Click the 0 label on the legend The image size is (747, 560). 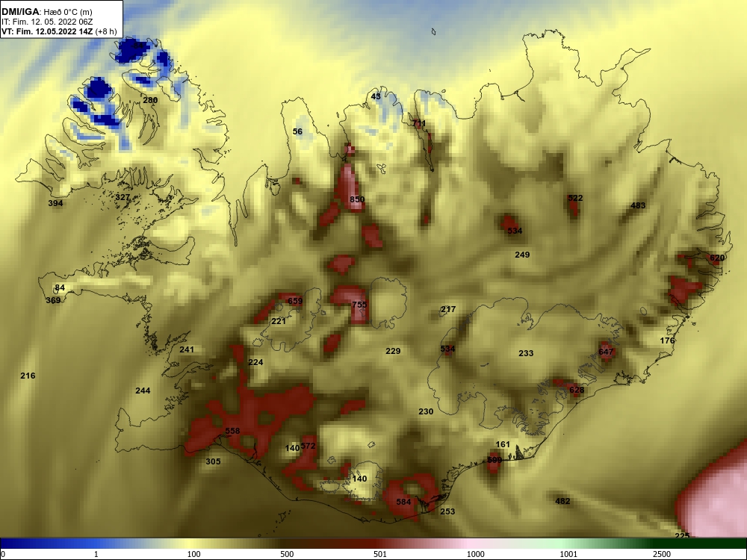tap(2, 554)
